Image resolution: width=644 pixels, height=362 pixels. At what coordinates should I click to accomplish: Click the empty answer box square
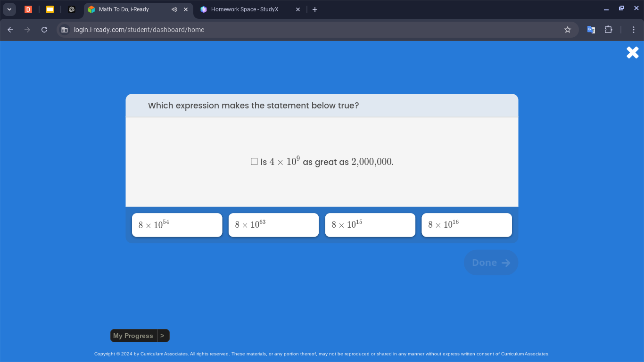pos(254,162)
